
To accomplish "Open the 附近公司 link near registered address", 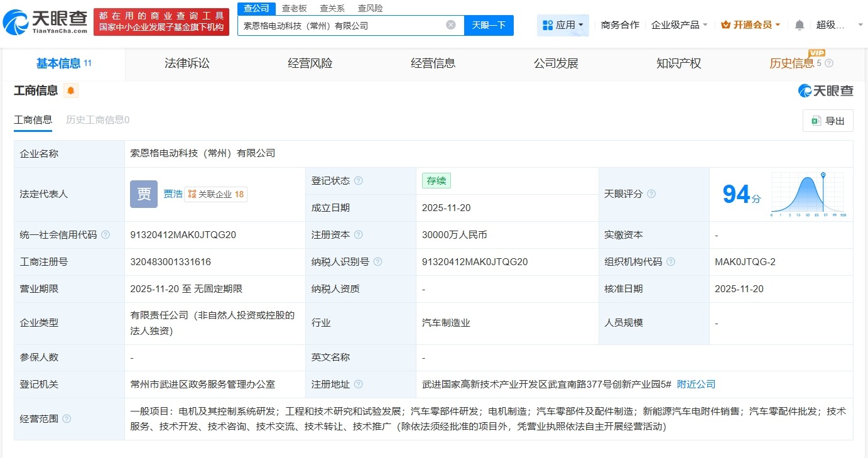I will (x=695, y=384).
